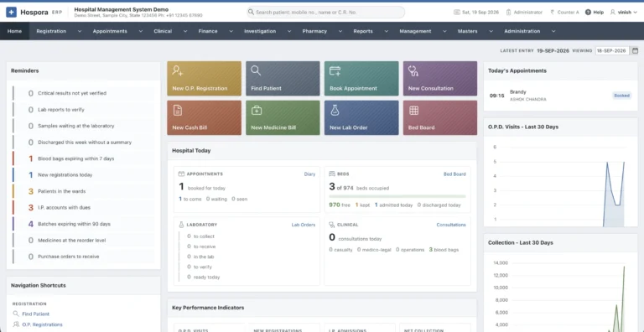This screenshot has height=332, width=644.
Task: Expand the Clinical menu chevron
Action: point(185,31)
